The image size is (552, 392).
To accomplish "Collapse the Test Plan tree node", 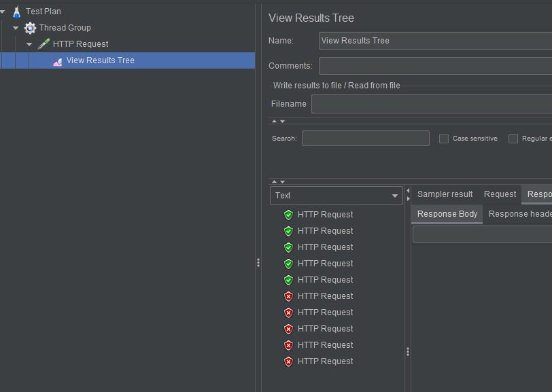I will 3,12.
